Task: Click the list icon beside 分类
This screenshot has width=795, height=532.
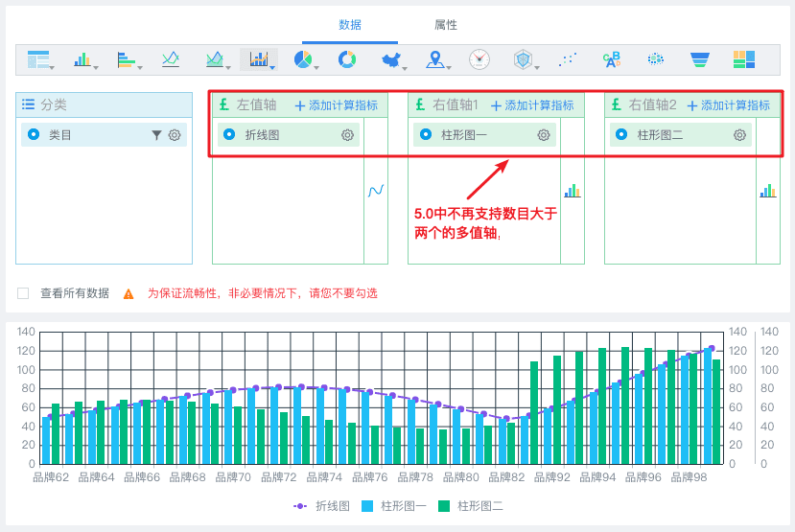Action: [x=29, y=104]
